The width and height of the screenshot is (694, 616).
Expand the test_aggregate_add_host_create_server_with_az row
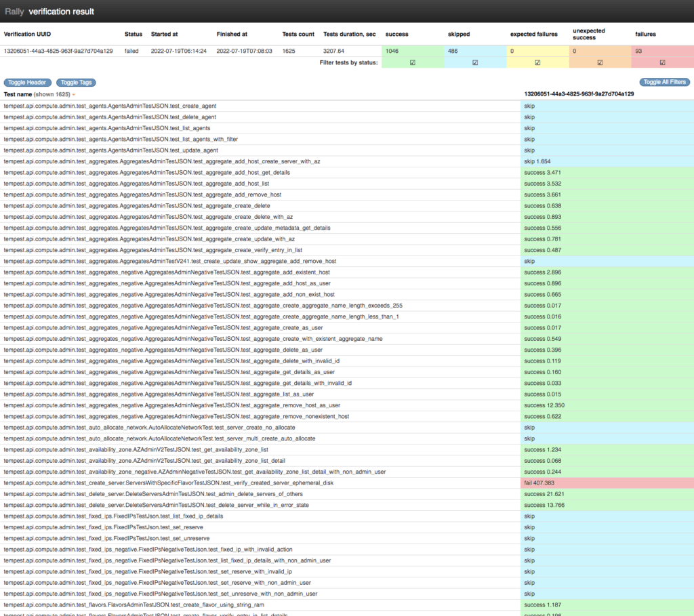coord(161,161)
